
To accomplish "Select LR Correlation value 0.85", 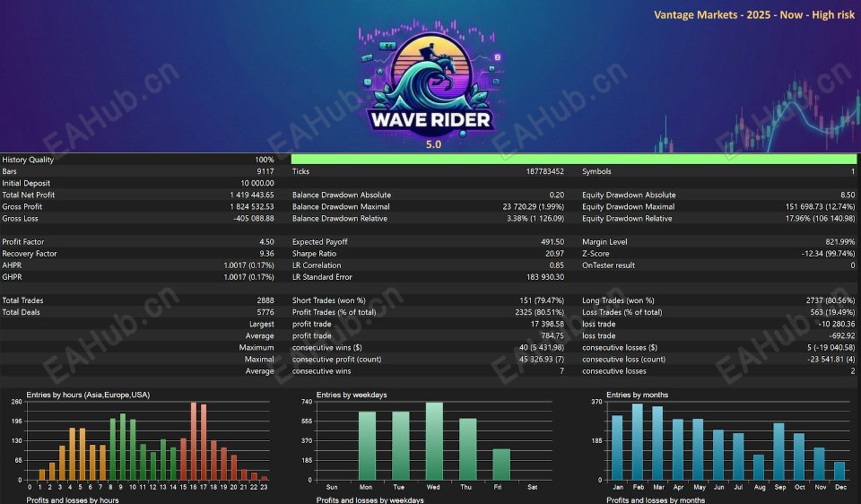I will 556,265.
